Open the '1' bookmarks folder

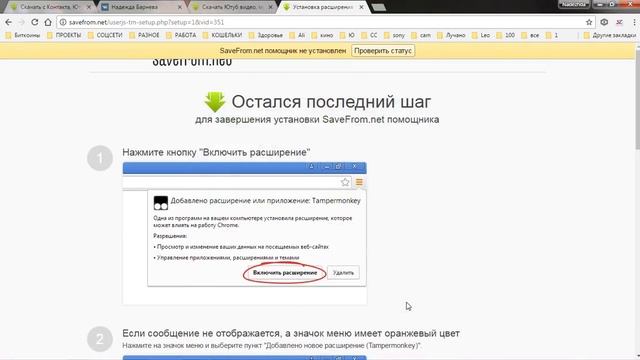tap(552, 35)
